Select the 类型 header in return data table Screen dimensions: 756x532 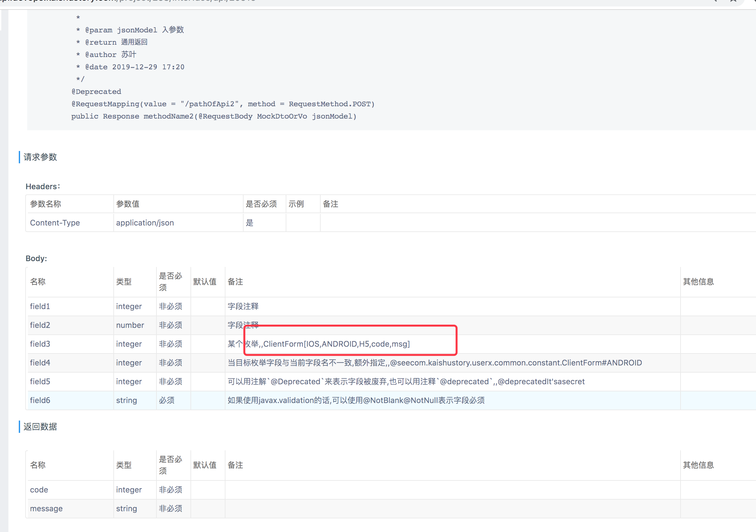pyautogui.click(x=124, y=465)
